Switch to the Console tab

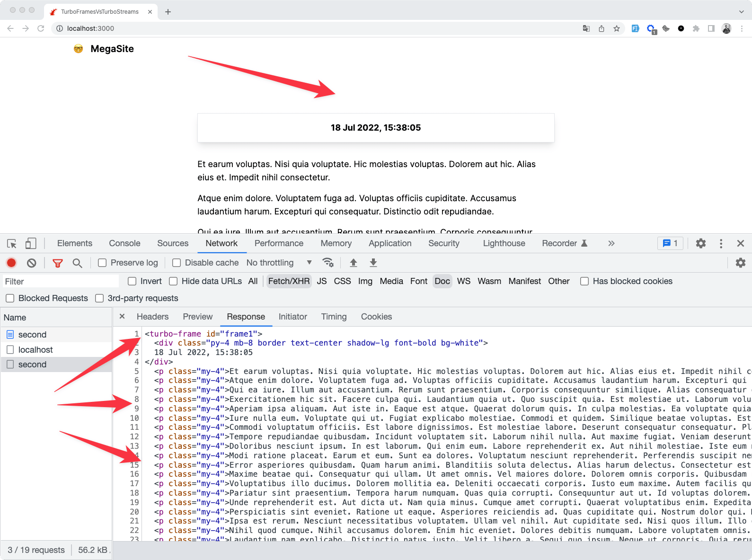[124, 243]
